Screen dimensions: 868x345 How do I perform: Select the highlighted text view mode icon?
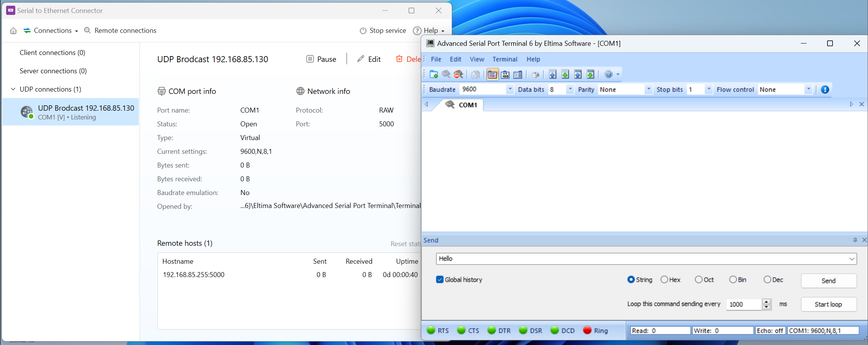click(493, 74)
